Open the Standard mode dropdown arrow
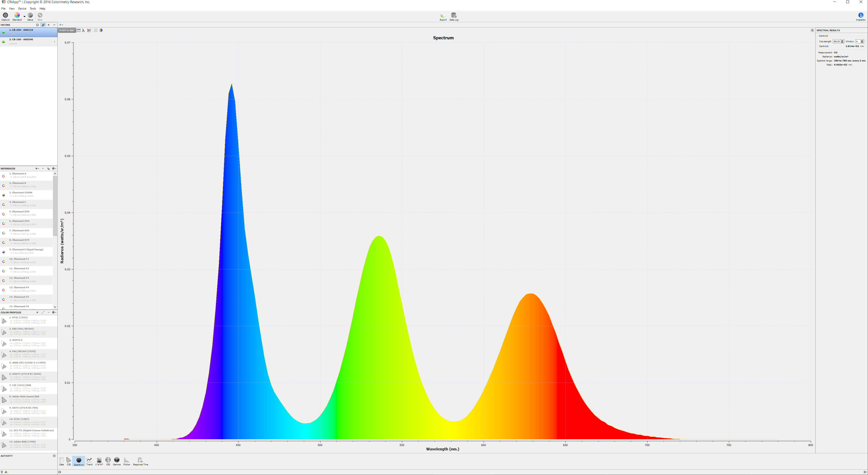 pos(25,16)
